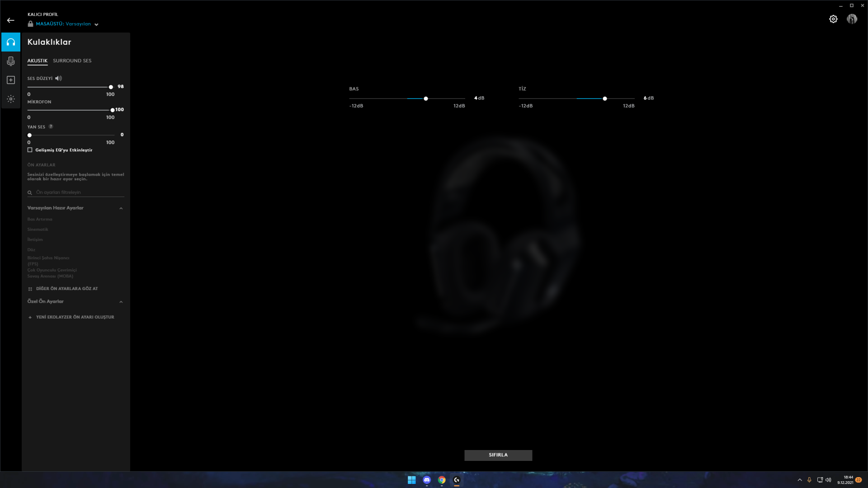
Task: Collapse the Özel Ön Ayarlar section
Action: (121, 302)
